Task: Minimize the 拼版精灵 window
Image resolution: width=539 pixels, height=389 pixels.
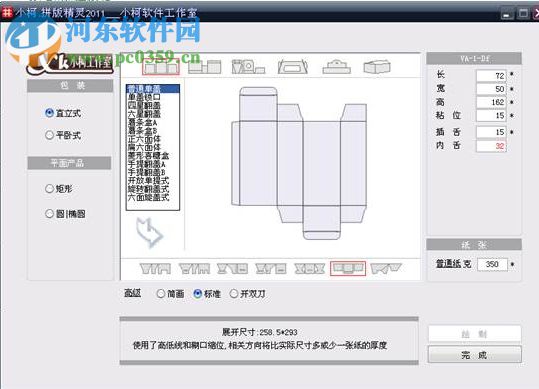Action: pyautogui.click(x=506, y=14)
